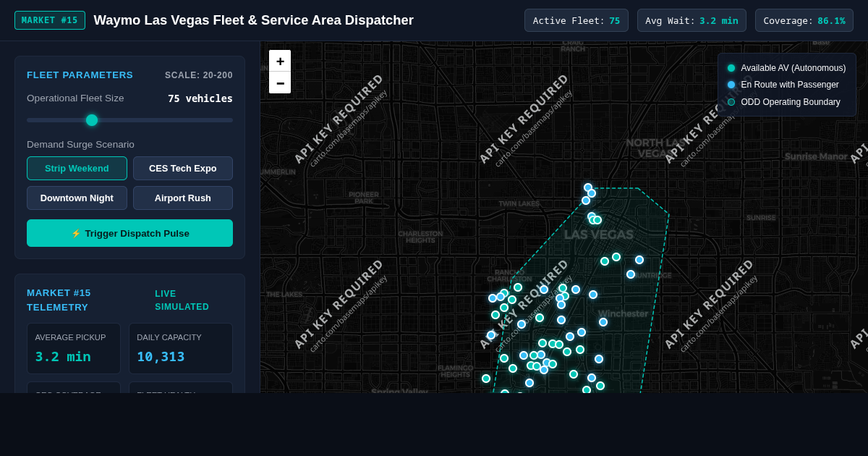This screenshot has width=868, height=456.
Task: Click the MARKET #15 badge
Action: pos(50,20)
